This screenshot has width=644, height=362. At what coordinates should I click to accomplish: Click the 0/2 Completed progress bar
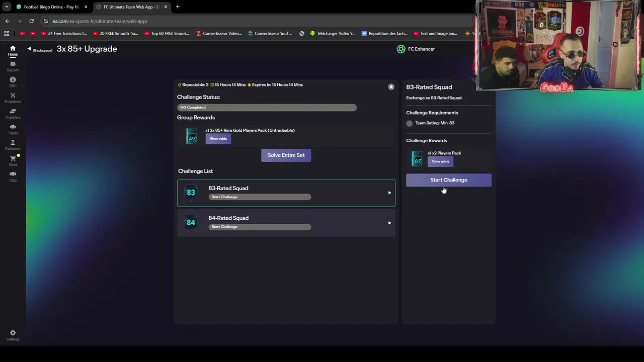(267, 107)
